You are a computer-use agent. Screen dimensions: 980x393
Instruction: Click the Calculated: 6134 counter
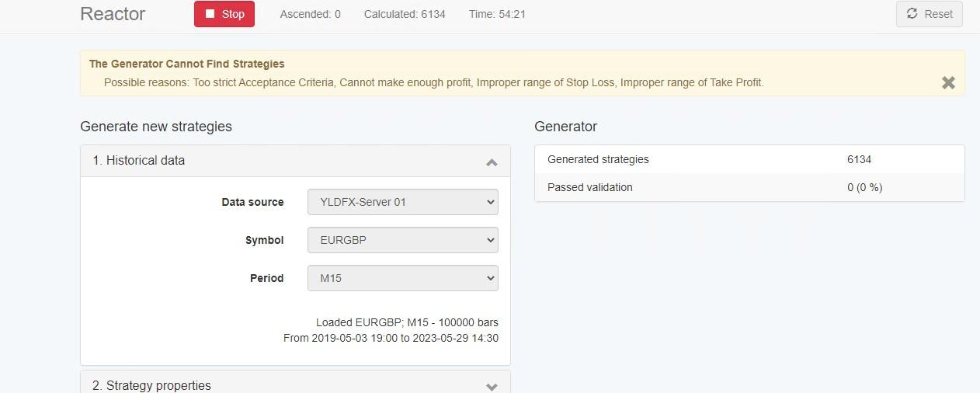tap(405, 14)
